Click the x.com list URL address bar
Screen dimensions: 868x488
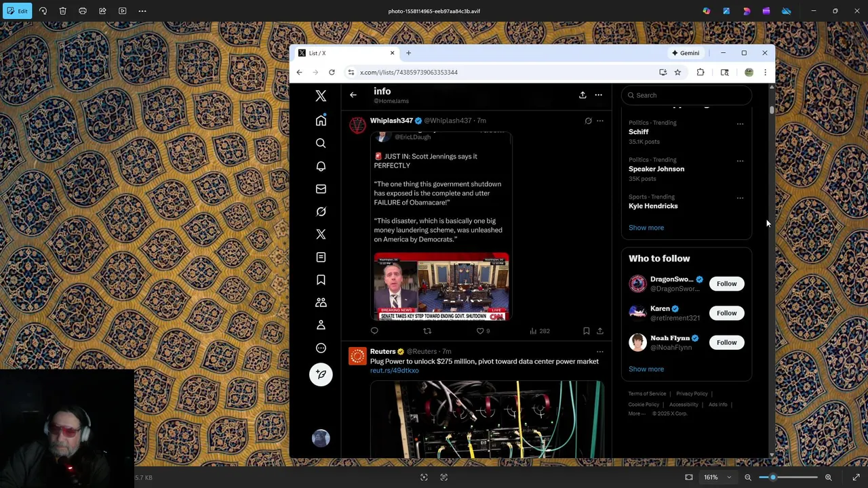click(x=409, y=72)
